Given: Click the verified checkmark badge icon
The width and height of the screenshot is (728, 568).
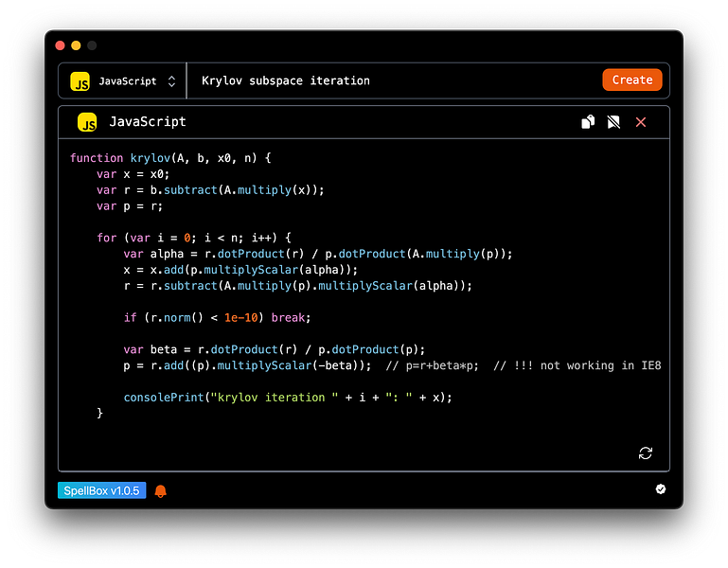Looking at the screenshot, I should point(660,489).
